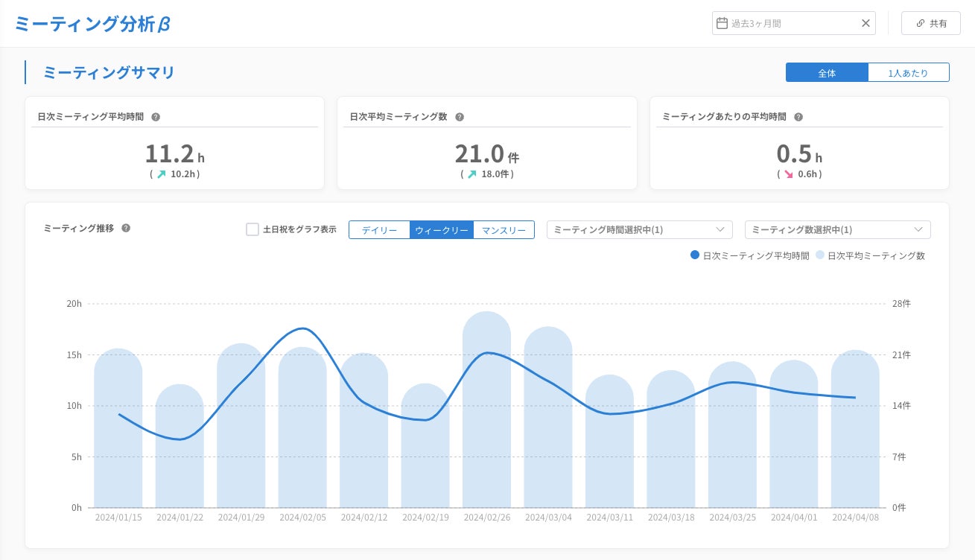Click help icon beside 日次平均ミーティング数
The image size is (975, 560).
[x=460, y=117]
